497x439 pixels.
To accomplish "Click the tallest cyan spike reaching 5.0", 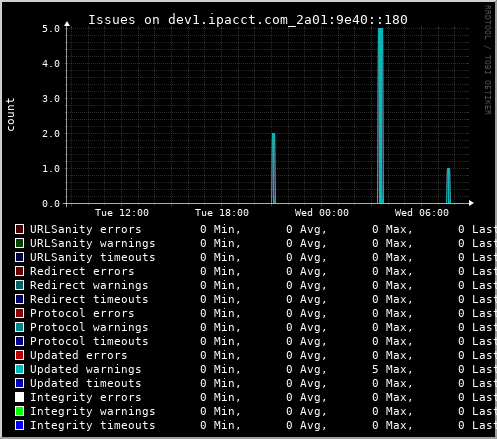I will pos(380,116).
